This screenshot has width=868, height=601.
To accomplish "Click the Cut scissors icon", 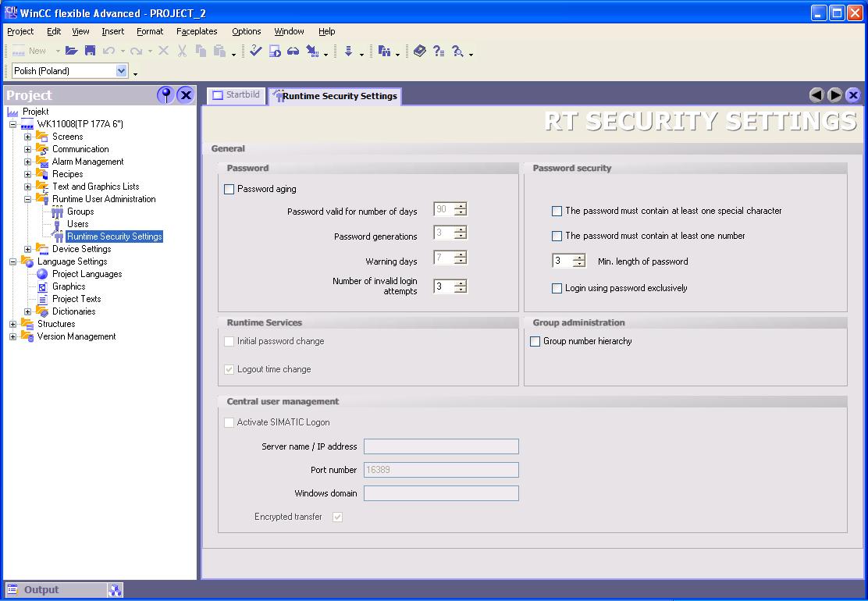I will (x=182, y=51).
